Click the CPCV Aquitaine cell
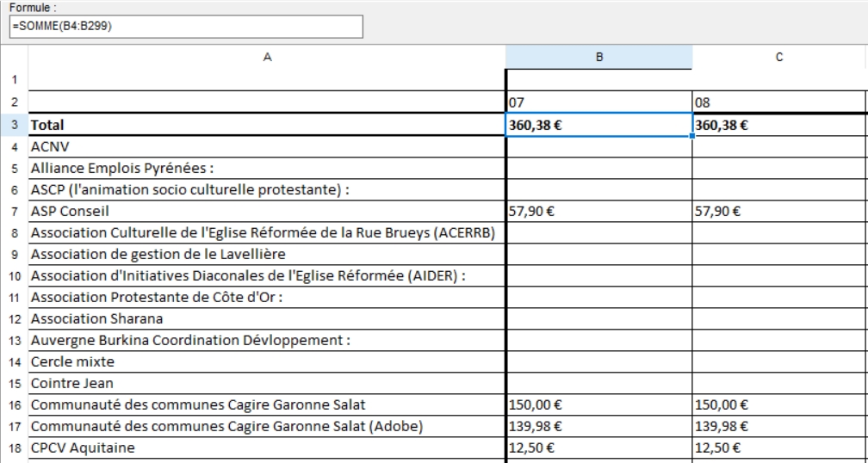868x463 pixels. (267, 447)
